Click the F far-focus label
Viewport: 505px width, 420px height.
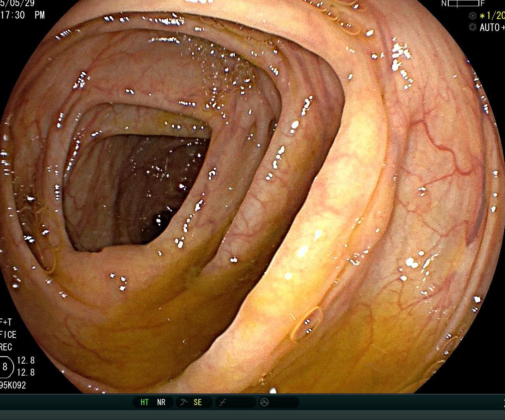[x=482, y=3]
